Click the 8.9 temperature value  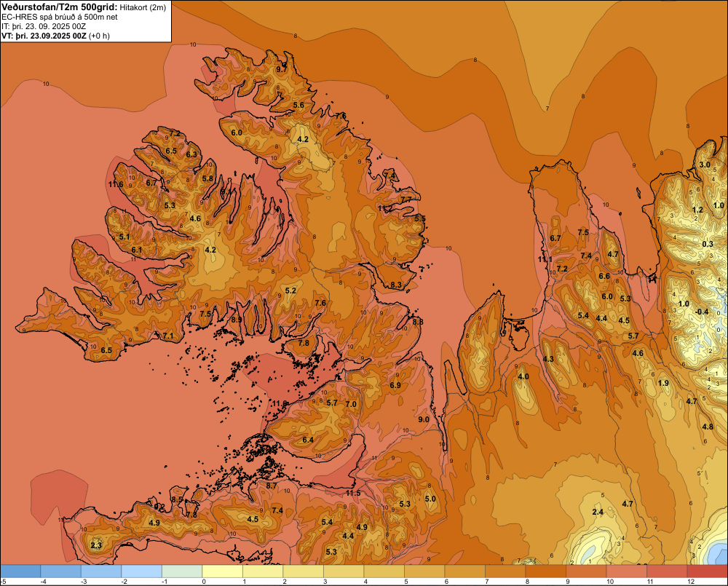point(237,320)
